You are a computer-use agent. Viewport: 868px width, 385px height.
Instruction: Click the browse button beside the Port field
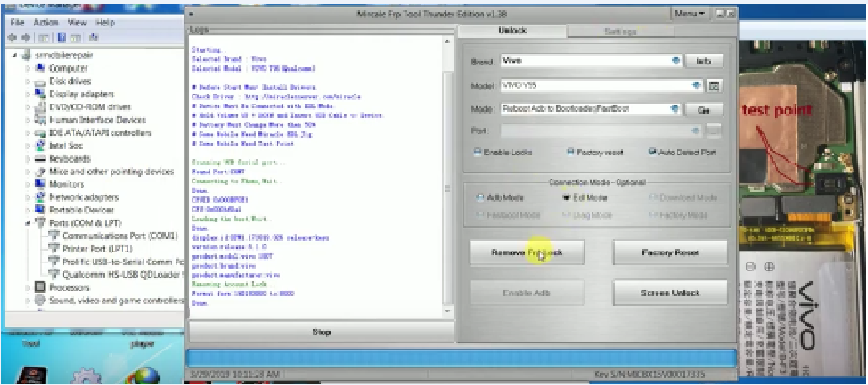coord(715,132)
